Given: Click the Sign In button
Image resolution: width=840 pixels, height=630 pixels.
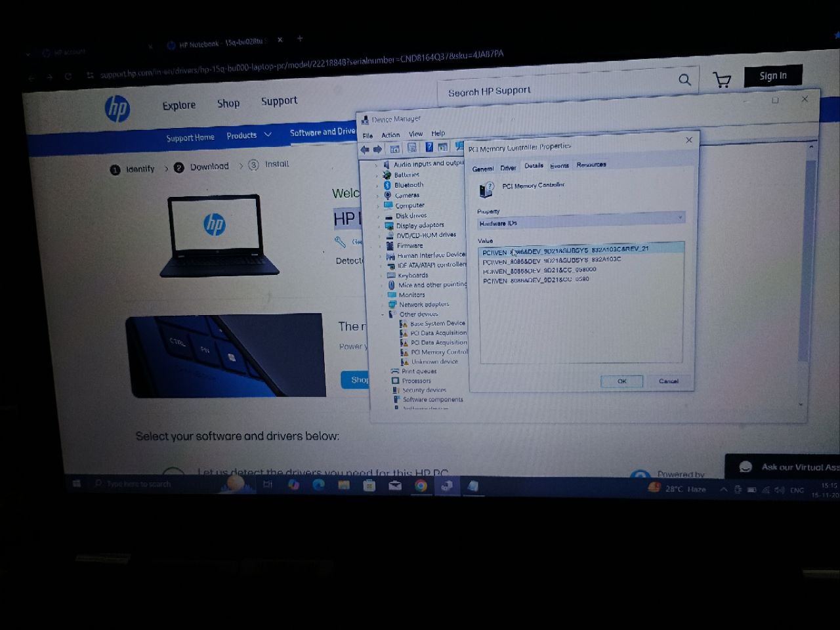Looking at the screenshot, I should pos(772,75).
